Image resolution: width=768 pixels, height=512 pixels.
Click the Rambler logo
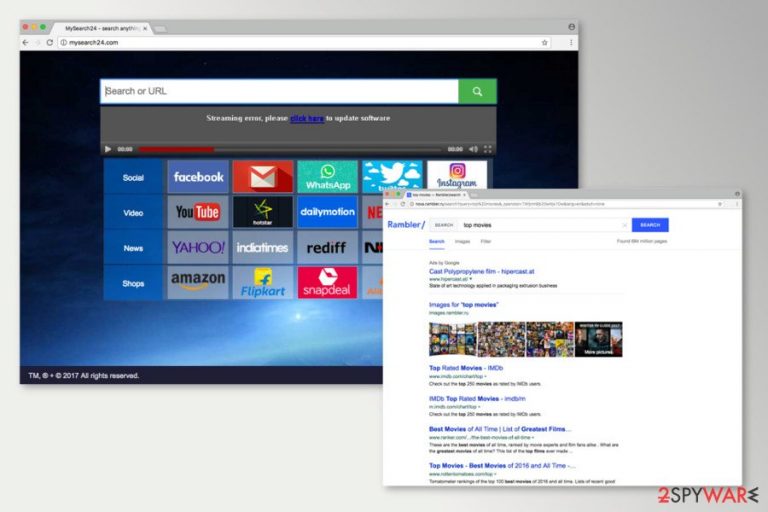[x=406, y=224]
